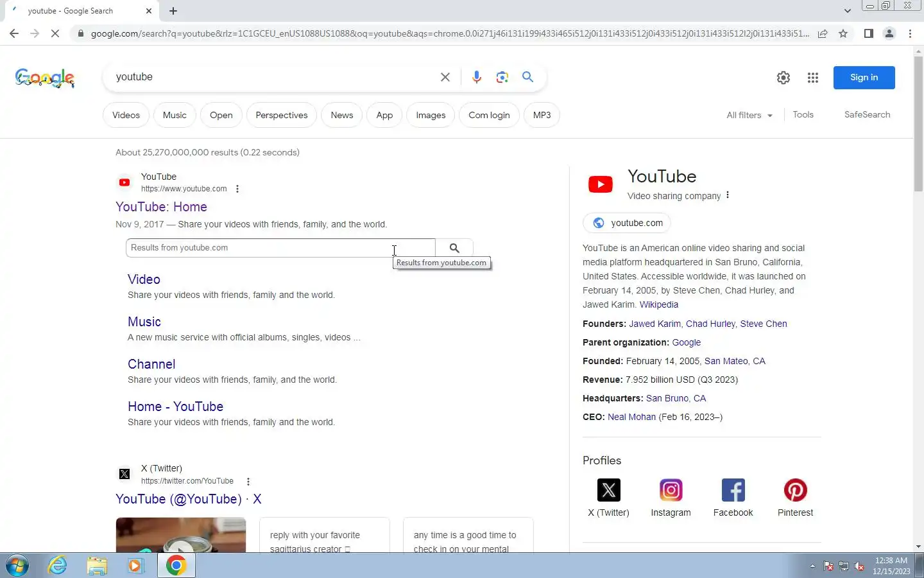
Task: Open more options for youtube.com result
Action: pyautogui.click(x=237, y=189)
